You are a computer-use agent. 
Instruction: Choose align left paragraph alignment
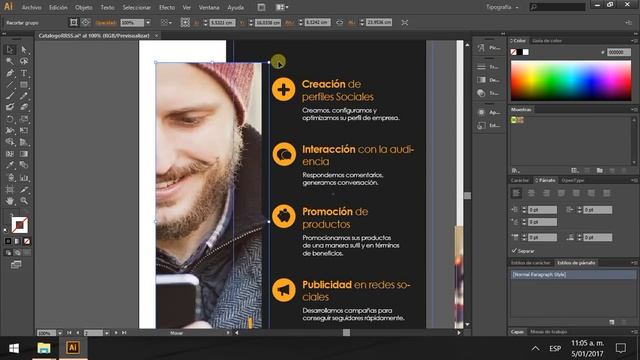pos(516,193)
